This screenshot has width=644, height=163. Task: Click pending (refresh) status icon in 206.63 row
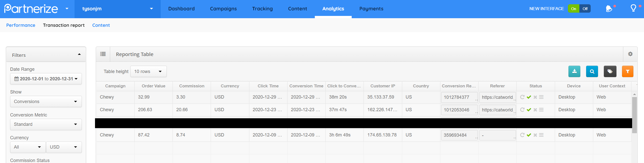(522, 110)
